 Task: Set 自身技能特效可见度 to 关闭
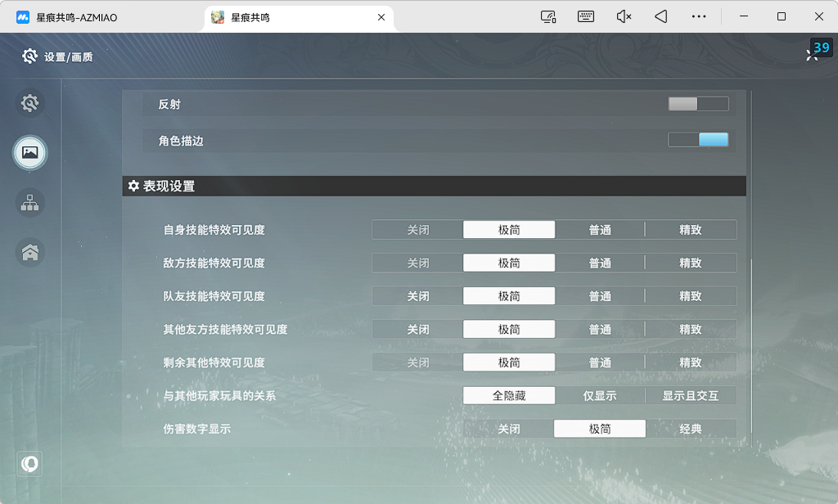[418, 230]
